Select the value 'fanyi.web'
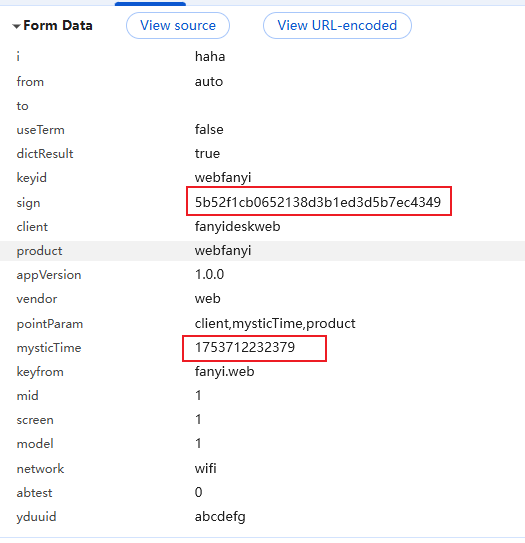The width and height of the screenshot is (525, 543). tap(224, 372)
